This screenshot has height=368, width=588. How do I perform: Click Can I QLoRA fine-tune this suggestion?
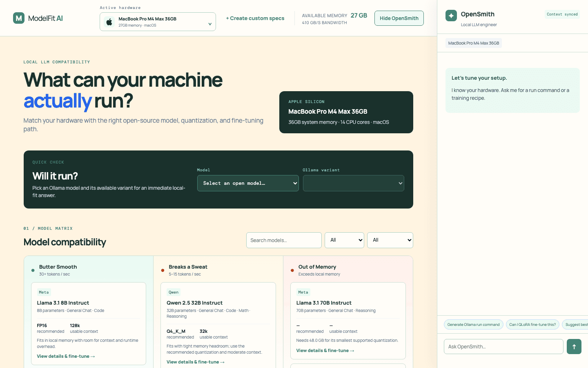pyautogui.click(x=532, y=325)
